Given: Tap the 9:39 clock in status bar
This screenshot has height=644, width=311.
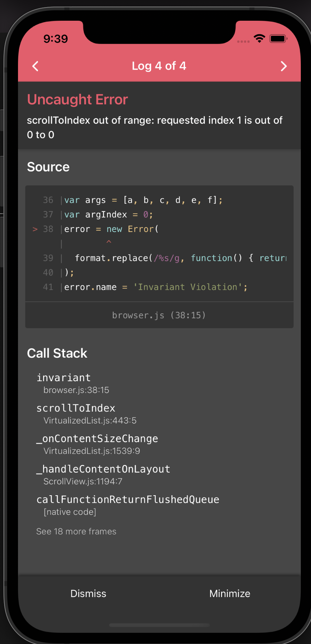Looking at the screenshot, I should 56,39.
